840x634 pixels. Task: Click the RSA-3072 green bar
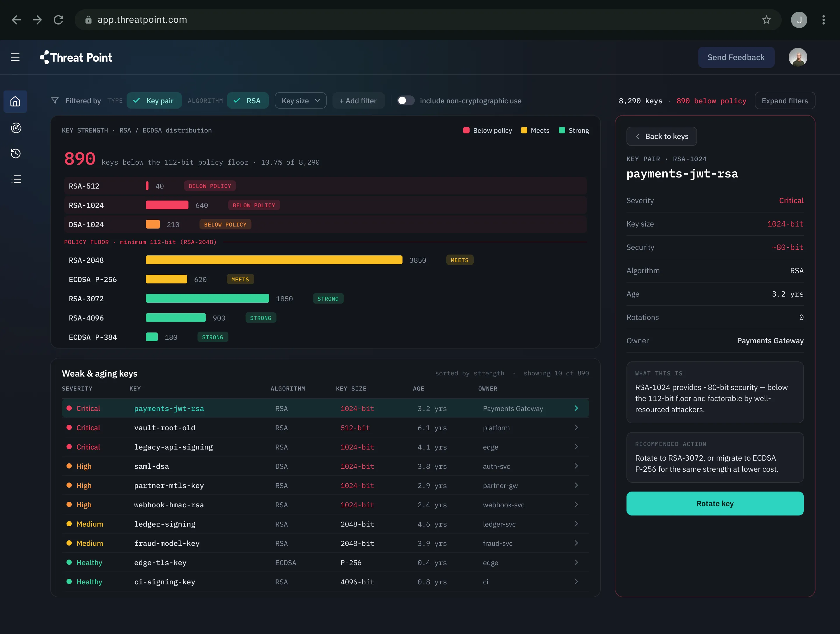[207, 299]
